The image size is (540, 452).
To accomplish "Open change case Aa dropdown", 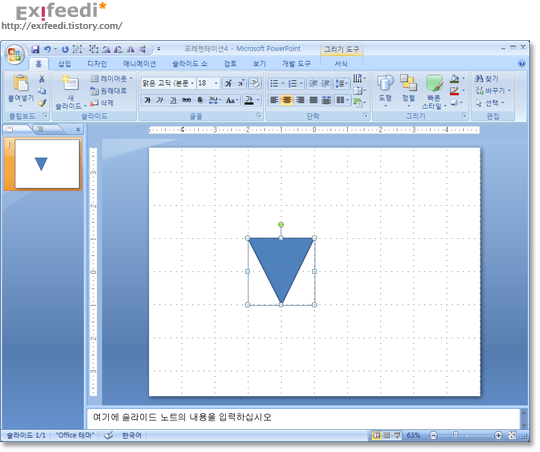I will [x=232, y=100].
